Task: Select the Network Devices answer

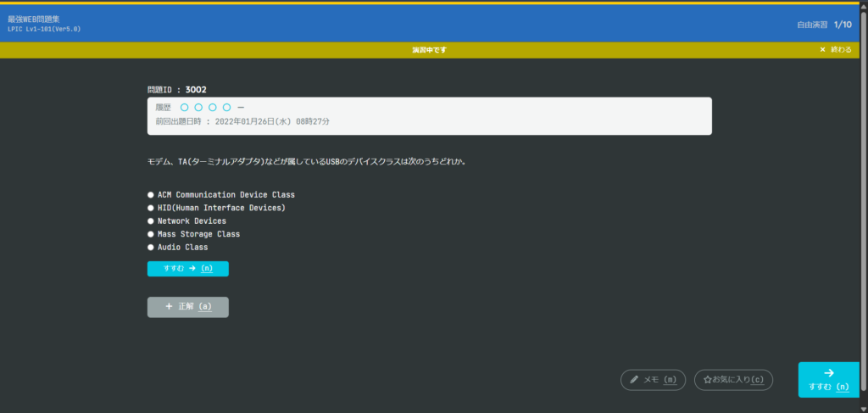Action: (x=151, y=221)
